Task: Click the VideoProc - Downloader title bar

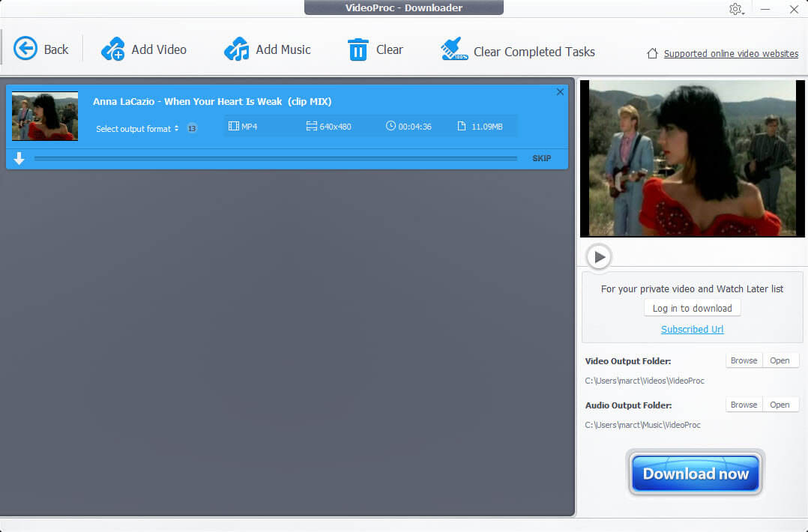Action: 404,7
